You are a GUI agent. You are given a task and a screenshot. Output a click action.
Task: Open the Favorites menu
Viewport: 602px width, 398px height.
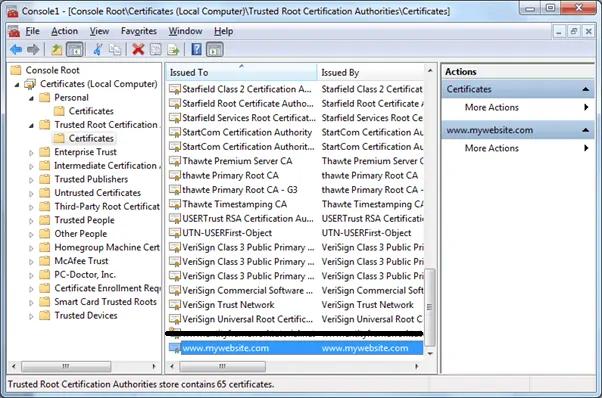(139, 31)
